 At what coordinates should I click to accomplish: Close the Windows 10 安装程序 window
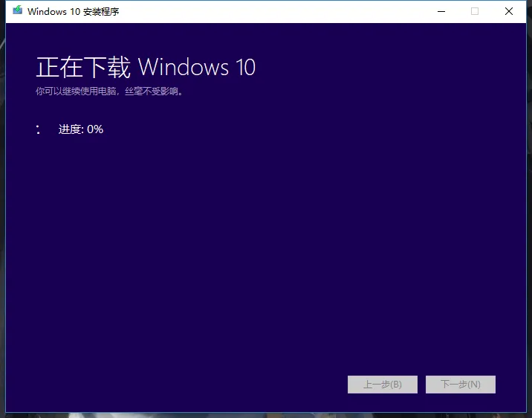click(509, 11)
